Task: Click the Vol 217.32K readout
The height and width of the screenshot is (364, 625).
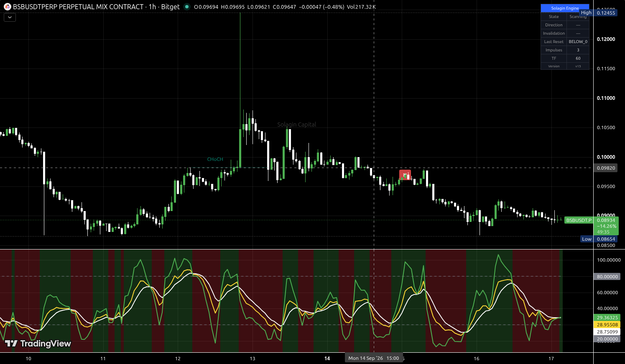Action: click(x=361, y=7)
